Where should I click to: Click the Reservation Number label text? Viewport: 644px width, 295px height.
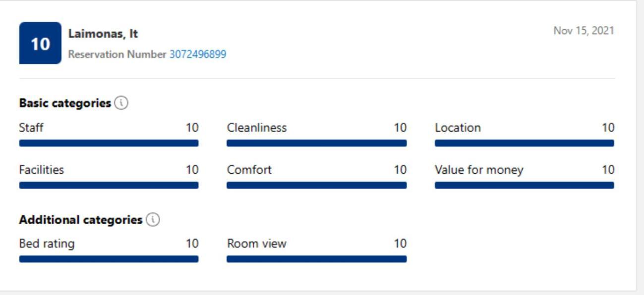(117, 54)
